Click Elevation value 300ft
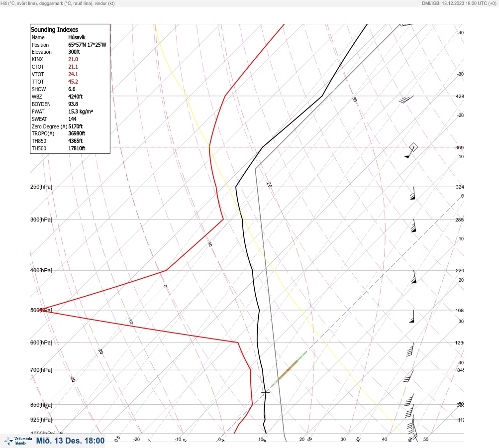 (74, 52)
